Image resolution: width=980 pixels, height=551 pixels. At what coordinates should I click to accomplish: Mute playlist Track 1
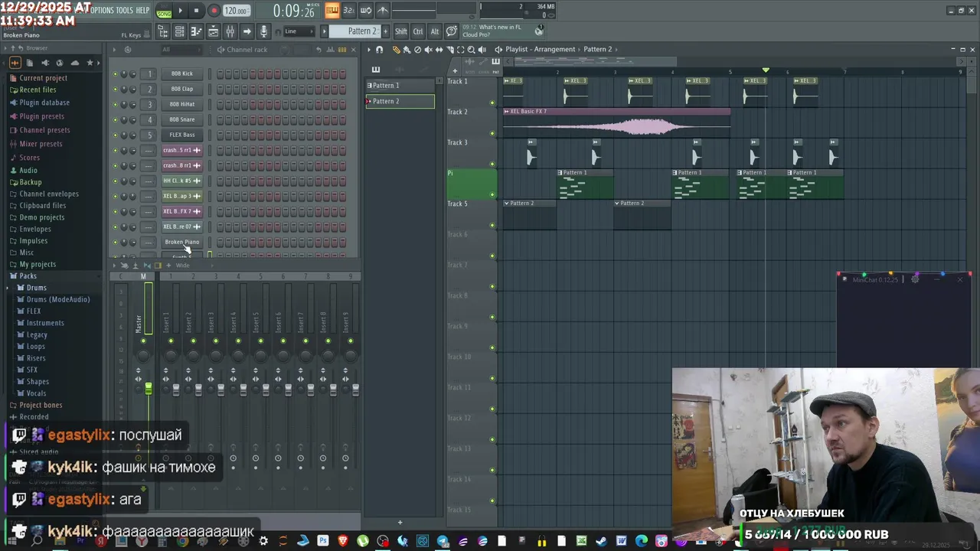tap(492, 103)
